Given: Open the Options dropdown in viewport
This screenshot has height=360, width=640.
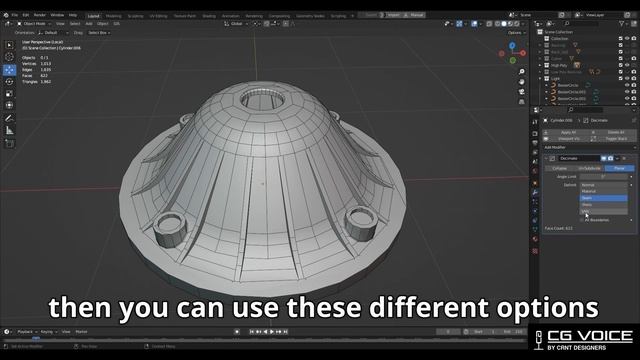Looking at the screenshot, I should [516, 33].
